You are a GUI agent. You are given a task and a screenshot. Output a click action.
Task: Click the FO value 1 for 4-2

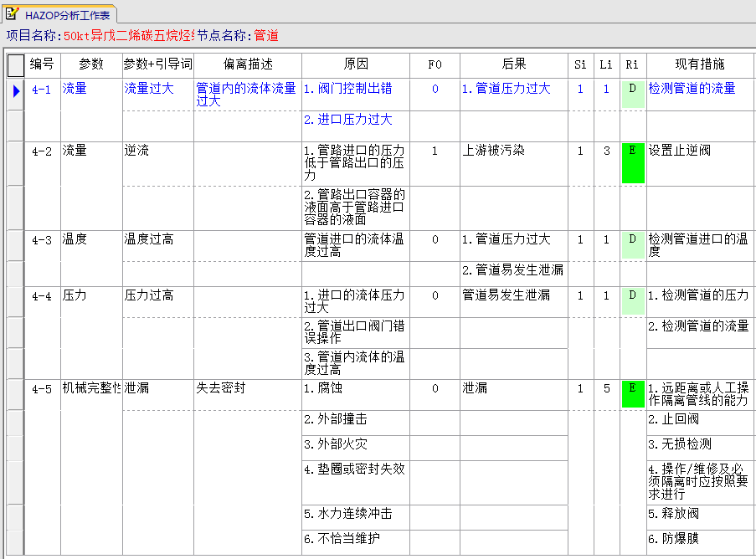point(435,163)
